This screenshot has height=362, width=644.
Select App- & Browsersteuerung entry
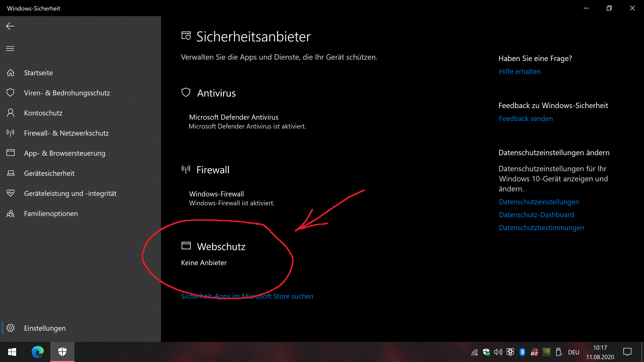click(x=80, y=153)
